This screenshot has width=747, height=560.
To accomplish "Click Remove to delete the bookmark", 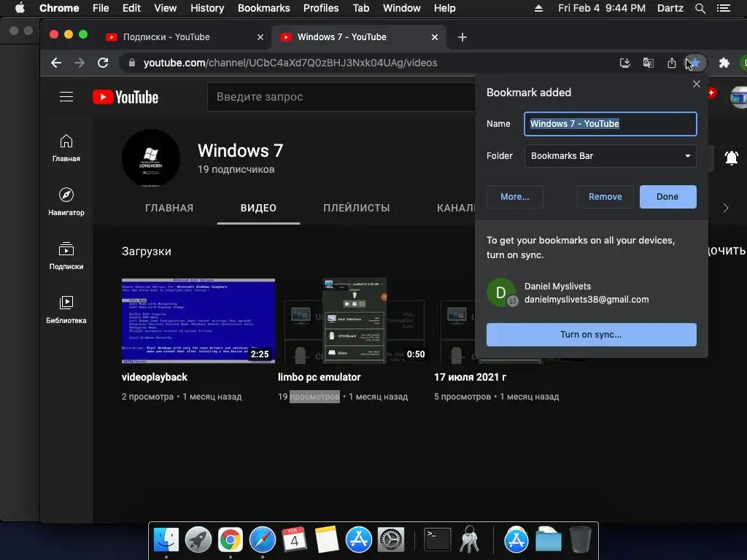I will [x=605, y=197].
